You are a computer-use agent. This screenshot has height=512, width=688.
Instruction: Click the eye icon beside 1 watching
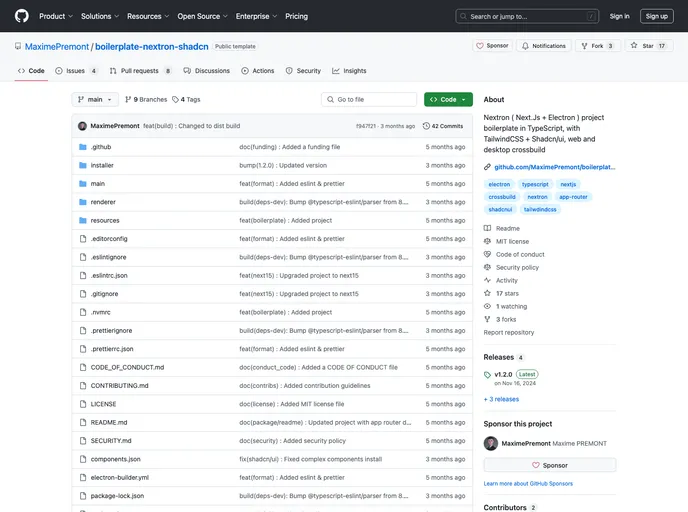click(487, 306)
